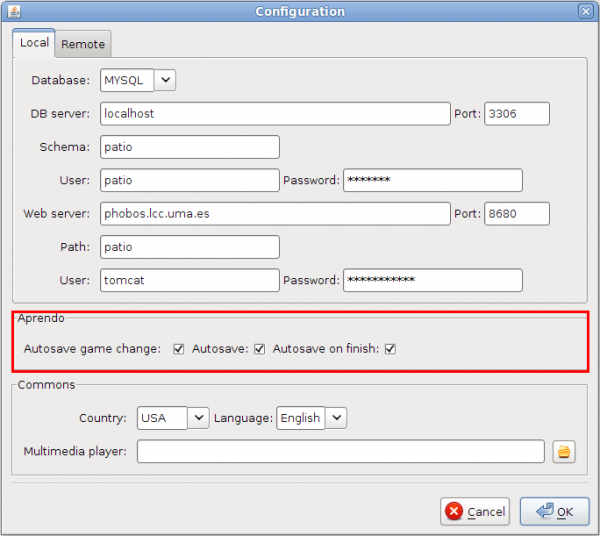Screen dimensions: 600x536
Task: Click the Language: label
Action: [x=243, y=418]
